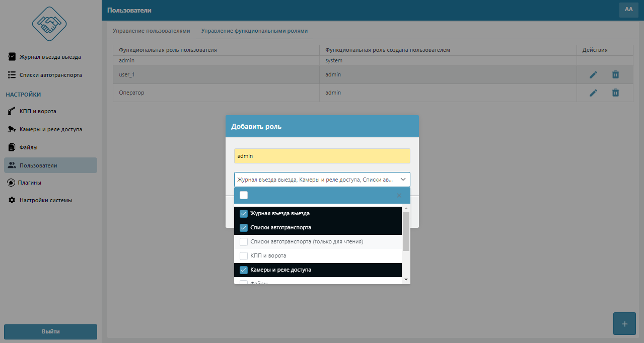Click the handshake logo in sidebar
The height and width of the screenshot is (343, 644).
point(49,25)
